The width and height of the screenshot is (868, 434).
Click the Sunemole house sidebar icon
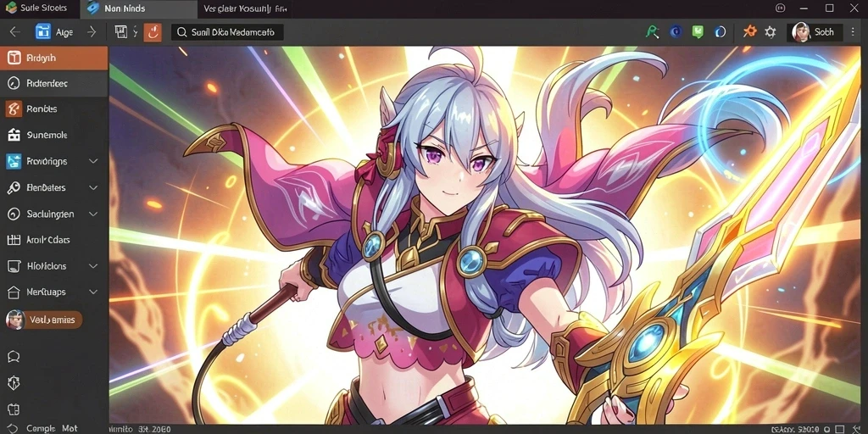pyautogui.click(x=14, y=135)
